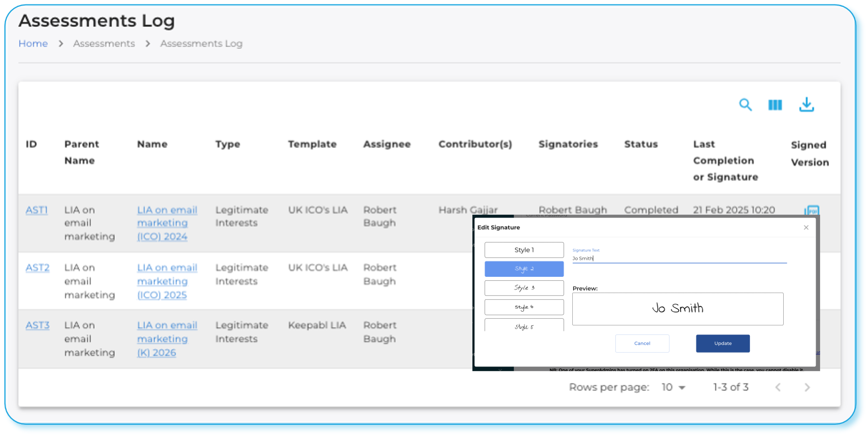Screen dimensions: 868x436
Task: Click the previous page arrow
Action: pyautogui.click(x=778, y=387)
